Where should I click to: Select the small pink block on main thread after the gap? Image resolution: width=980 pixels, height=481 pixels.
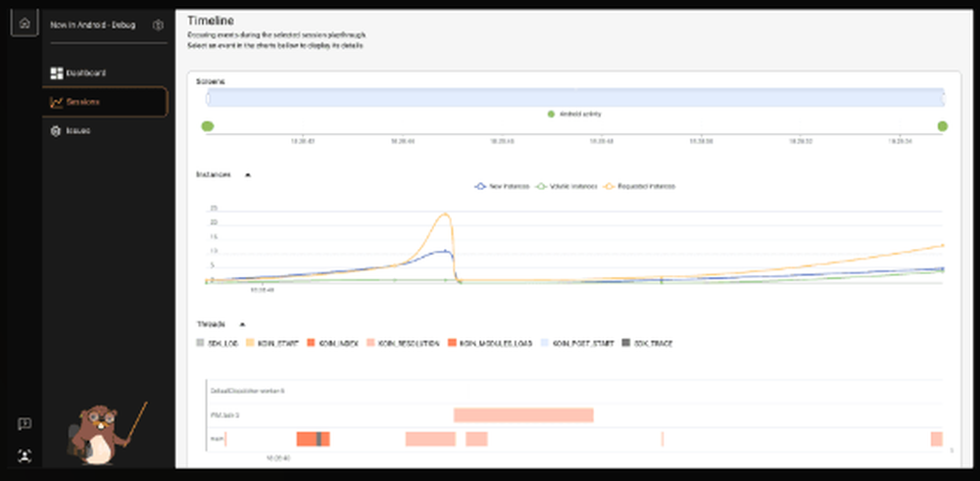tap(476, 439)
